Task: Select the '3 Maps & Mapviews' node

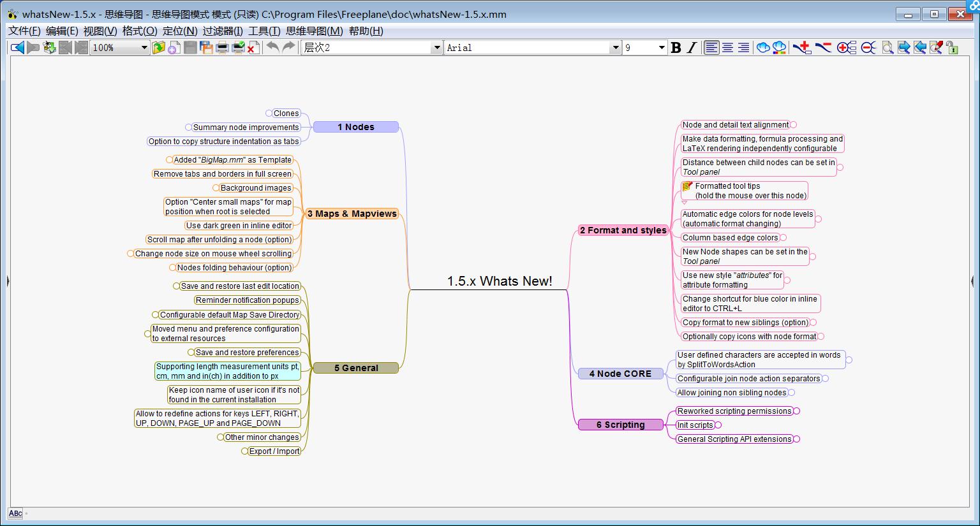Action: point(352,214)
